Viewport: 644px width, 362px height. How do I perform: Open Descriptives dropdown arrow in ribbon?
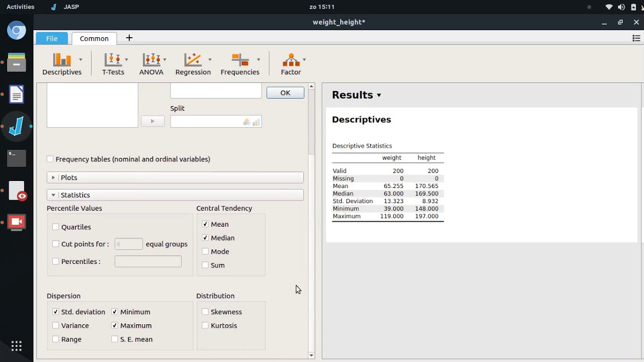click(80, 59)
